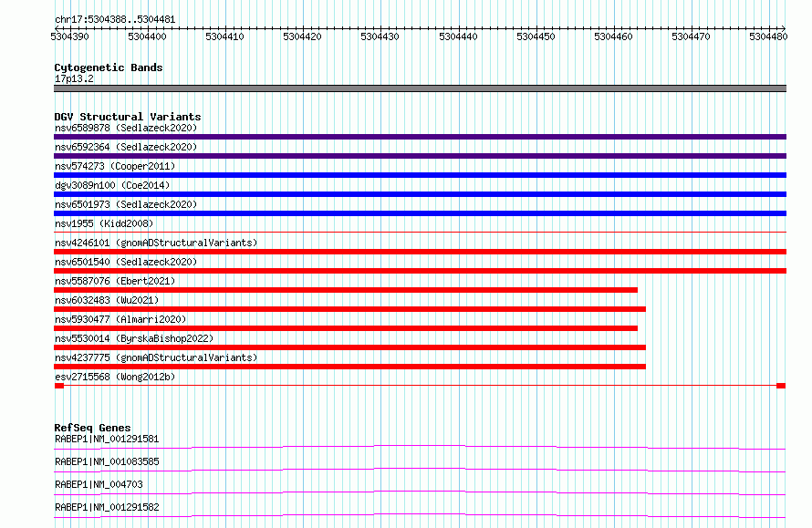Screen dimensions: 812x528
Task: Open variant nsv4246101 (gnomADStructuralVariants) label
Action: point(156,243)
